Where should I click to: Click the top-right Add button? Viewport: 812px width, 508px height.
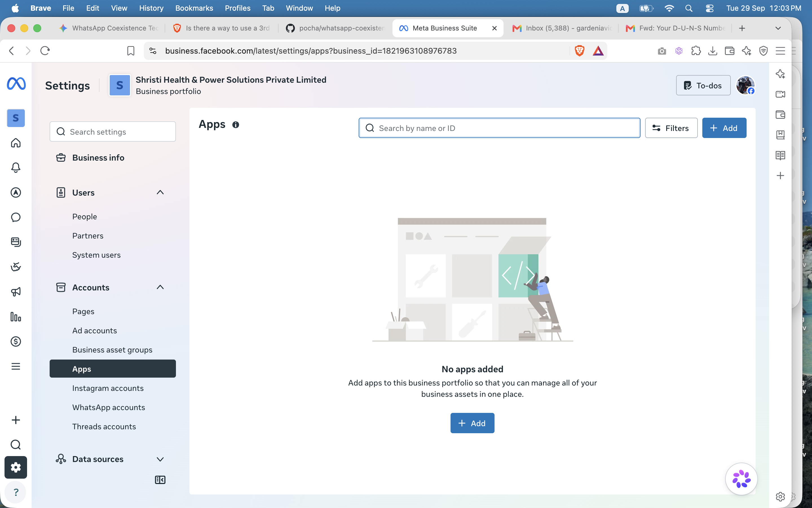(724, 128)
